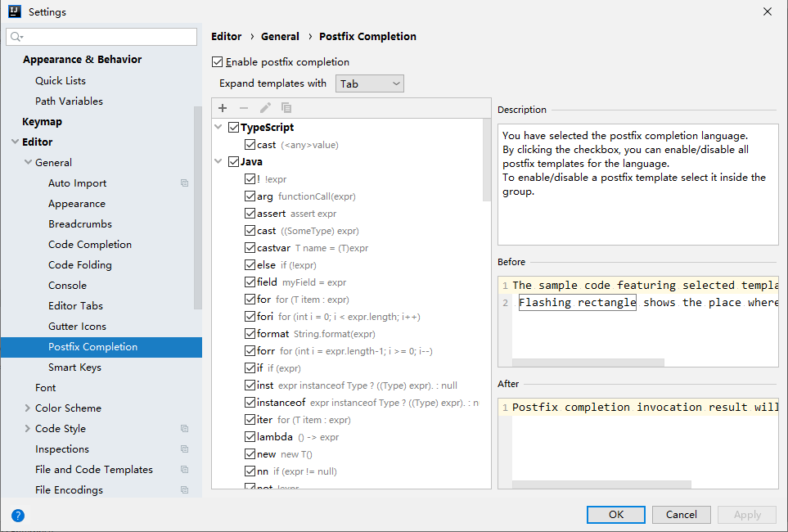Screen dimensions: 788x532
Task: Expand the Color Scheme node
Action: tap(28, 408)
